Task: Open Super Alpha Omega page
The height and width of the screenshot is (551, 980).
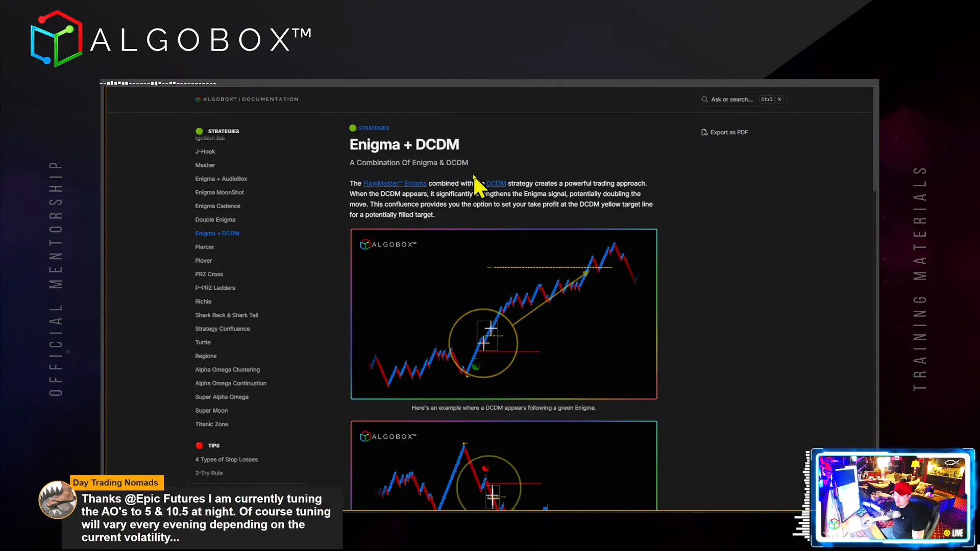Action: click(222, 397)
